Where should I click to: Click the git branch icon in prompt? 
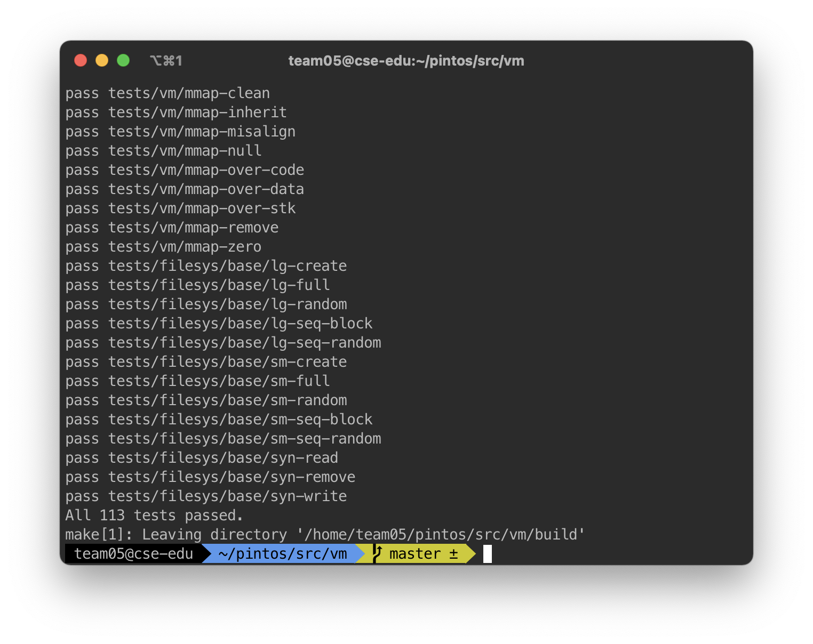tap(377, 554)
